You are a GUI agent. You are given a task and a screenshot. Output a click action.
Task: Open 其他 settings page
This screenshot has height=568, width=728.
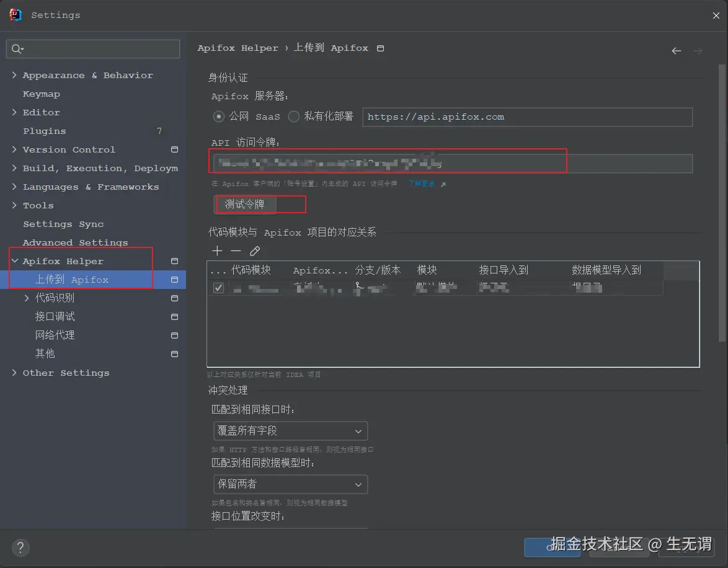point(45,354)
